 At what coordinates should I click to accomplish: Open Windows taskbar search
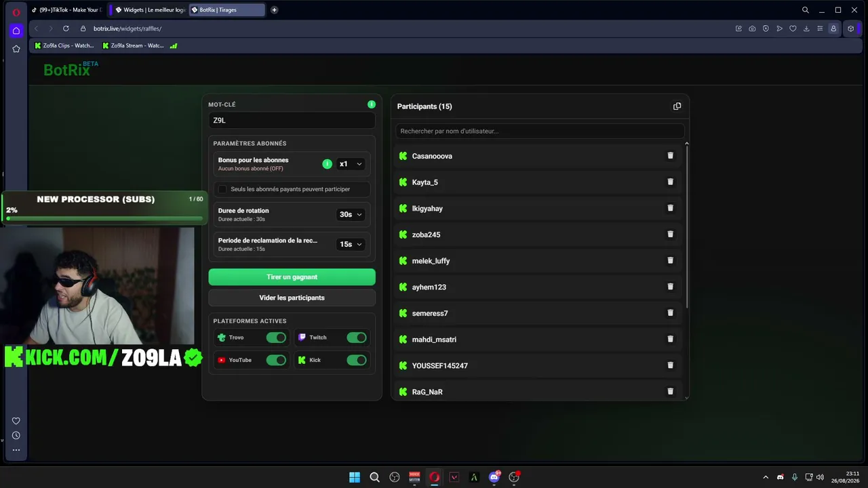374,477
